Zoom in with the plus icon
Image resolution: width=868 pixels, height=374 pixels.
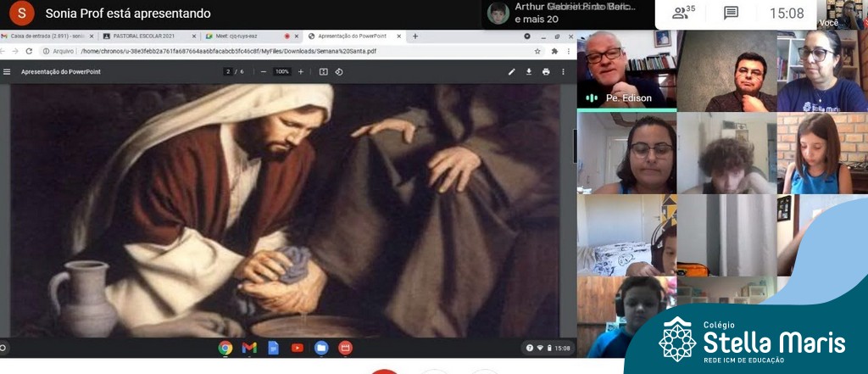300,72
